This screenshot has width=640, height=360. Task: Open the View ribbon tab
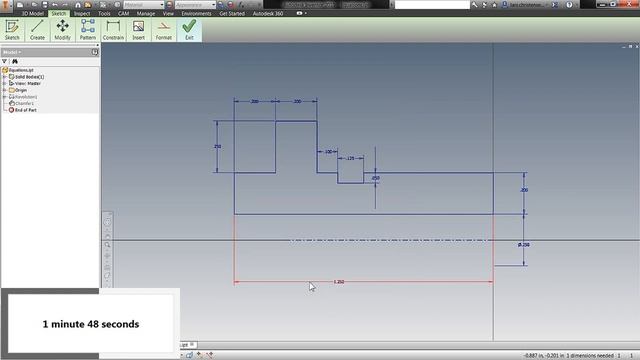(x=168, y=13)
